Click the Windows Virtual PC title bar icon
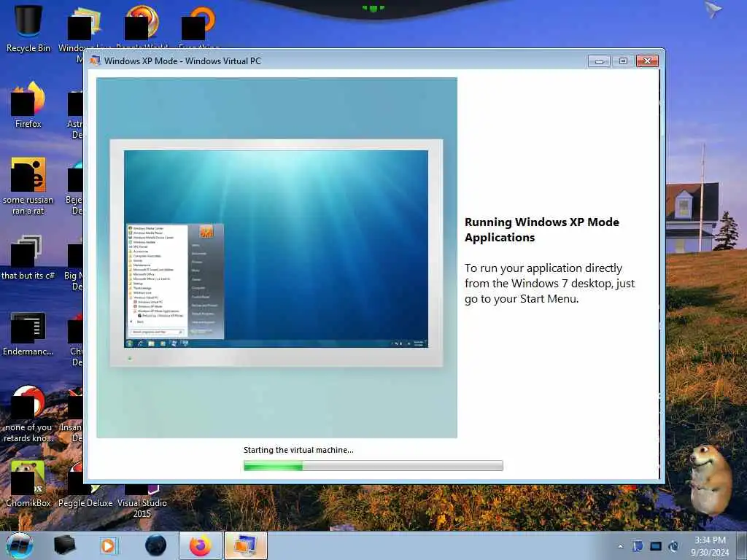Image resolution: width=747 pixels, height=560 pixels. (96, 61)
